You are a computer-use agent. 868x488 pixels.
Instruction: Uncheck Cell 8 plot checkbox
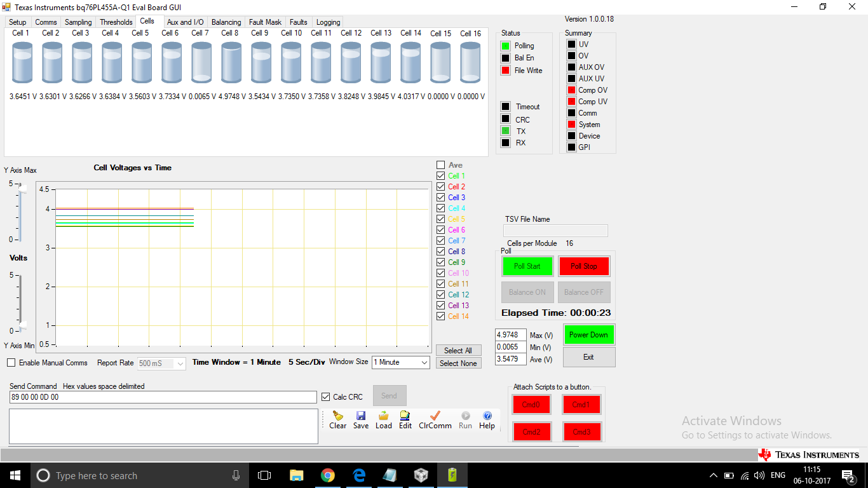(441, 252)
